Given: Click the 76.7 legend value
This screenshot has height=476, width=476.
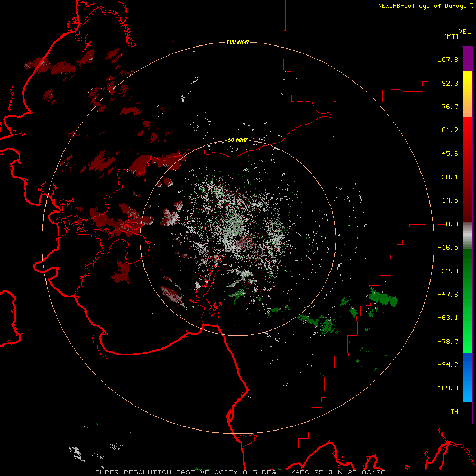Looking at the screenshot, I should (450, 106).
